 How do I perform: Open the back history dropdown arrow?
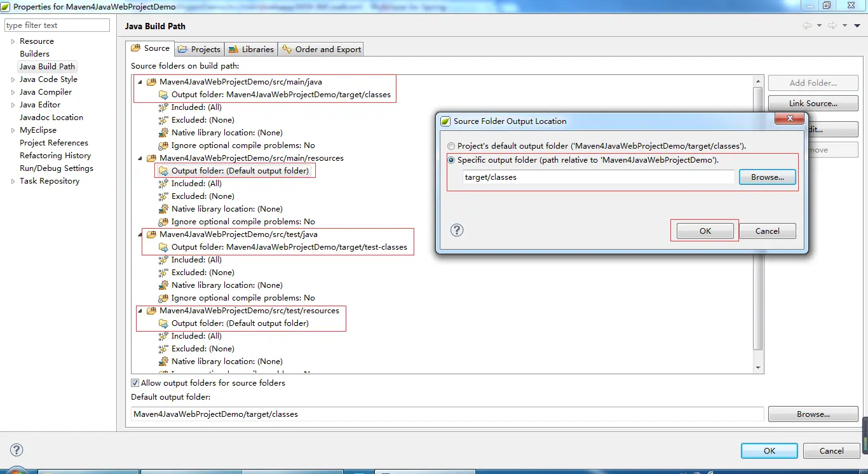(x=819, y=25)
